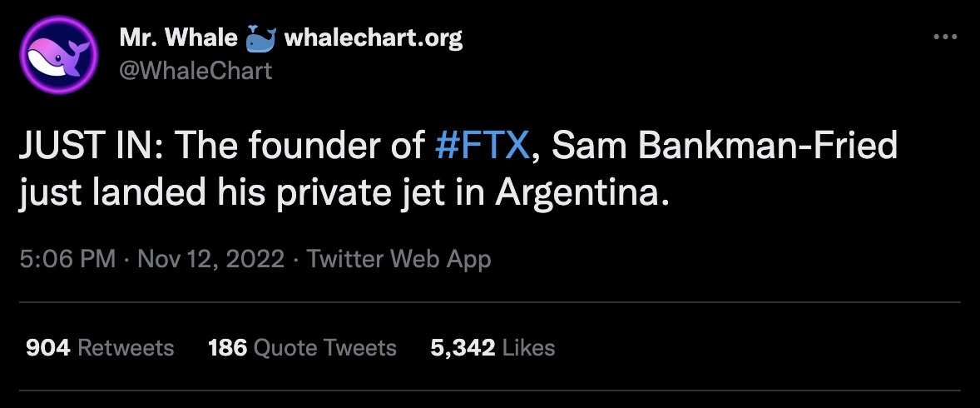Click the word Retweets
The width and height of the screenshot is (980, 408).
pos(126,347)
